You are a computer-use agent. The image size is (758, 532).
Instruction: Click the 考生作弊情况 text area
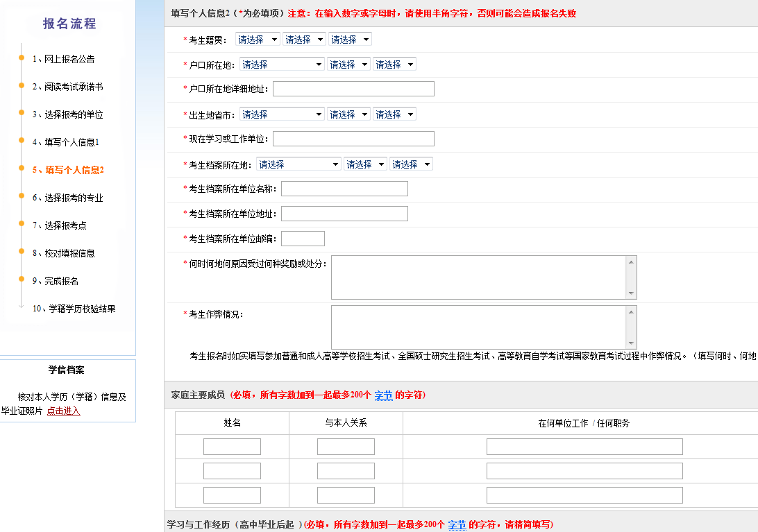click(x=478, y=327)
